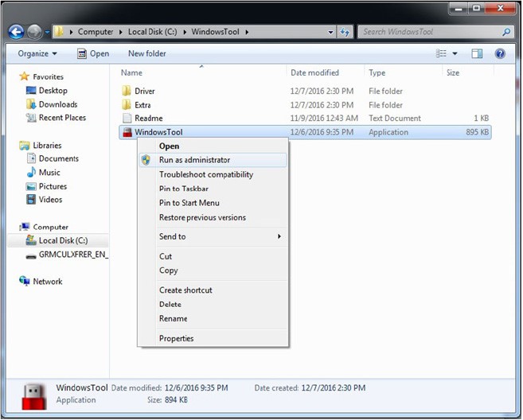Expand the Organize menu
The width and height of the screenshot is (523, 420).
[37, 53]
